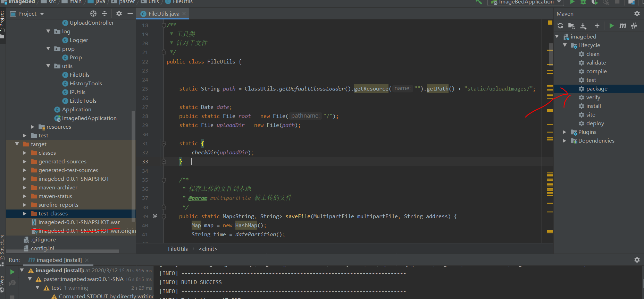Click Generate Sources and Update Folders icon
644x299 pixels.
click(571, 26)
